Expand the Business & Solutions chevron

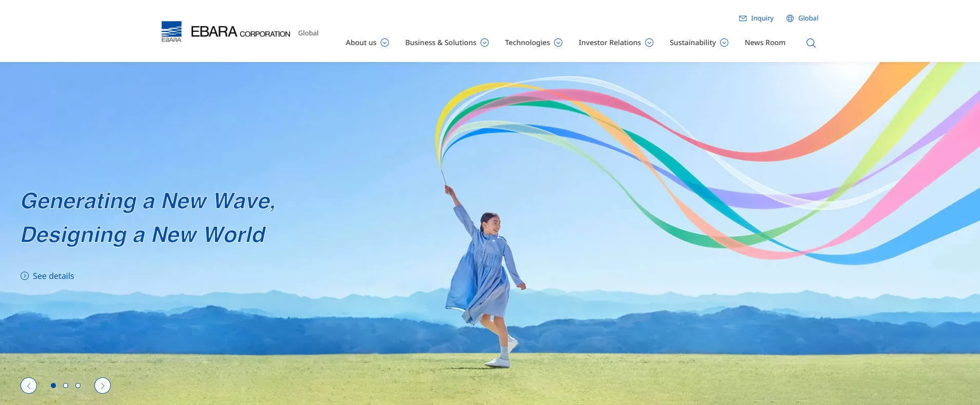click(484, 43)
